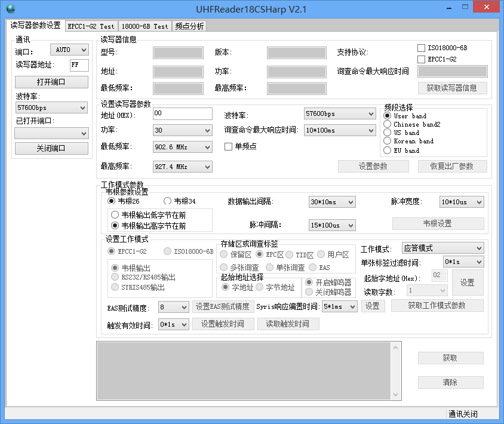Click the 清除 button
504x424 pixels.
click(450, 382)
